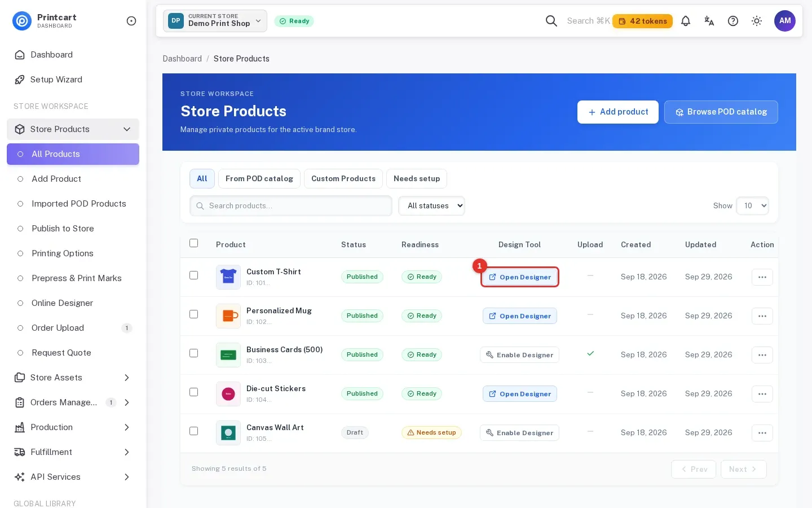
Task: Click the Die-cut Stickers product thumbnail
Action: [x=228, y=394]
